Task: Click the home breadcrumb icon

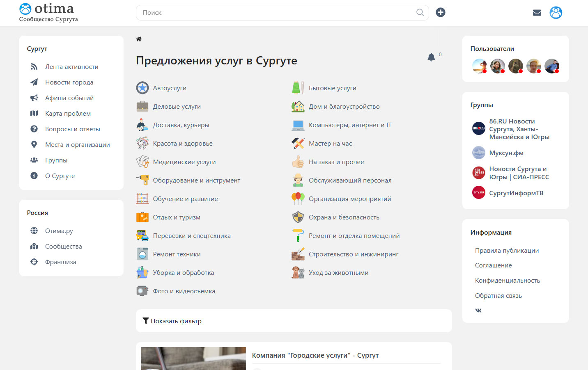Action: pyautogui.click(x=139, y=39)
